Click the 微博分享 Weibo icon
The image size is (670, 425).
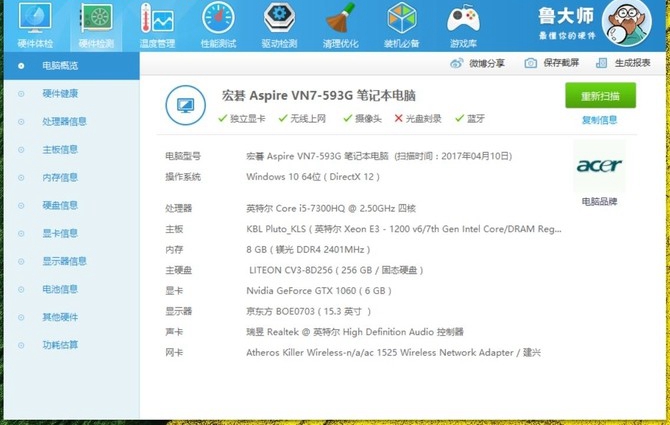456,63
